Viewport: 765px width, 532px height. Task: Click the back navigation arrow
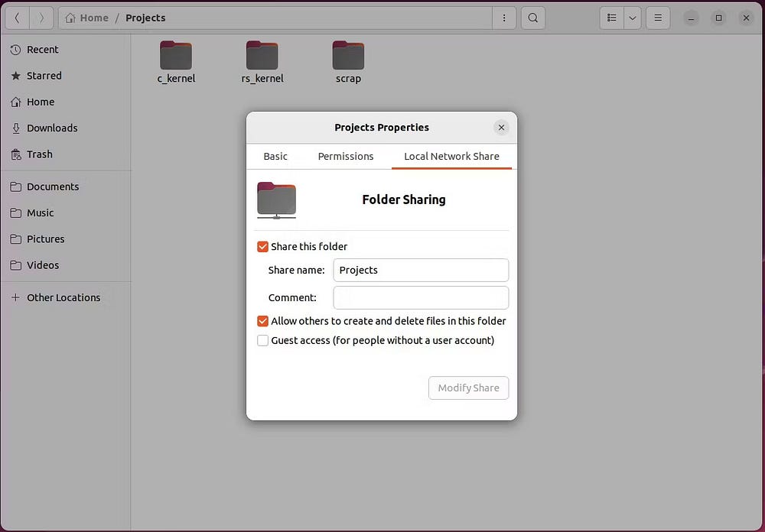[x=17, y=17]
